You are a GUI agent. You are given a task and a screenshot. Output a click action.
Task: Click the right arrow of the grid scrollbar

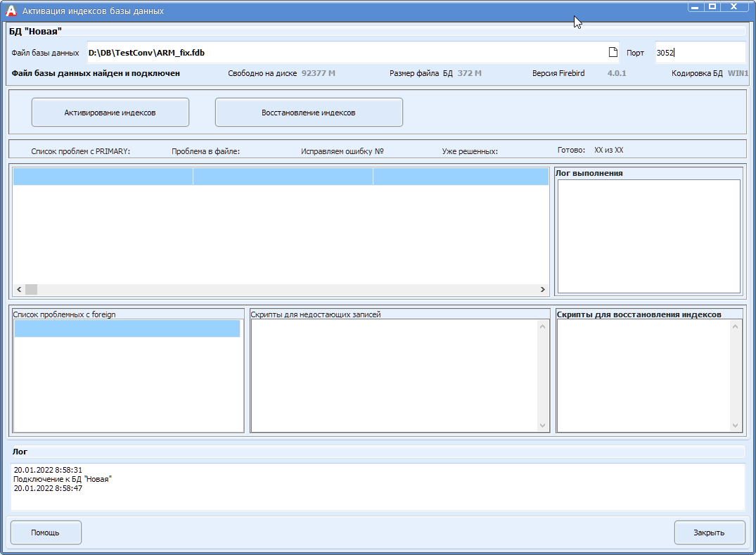tap(542, 289)
